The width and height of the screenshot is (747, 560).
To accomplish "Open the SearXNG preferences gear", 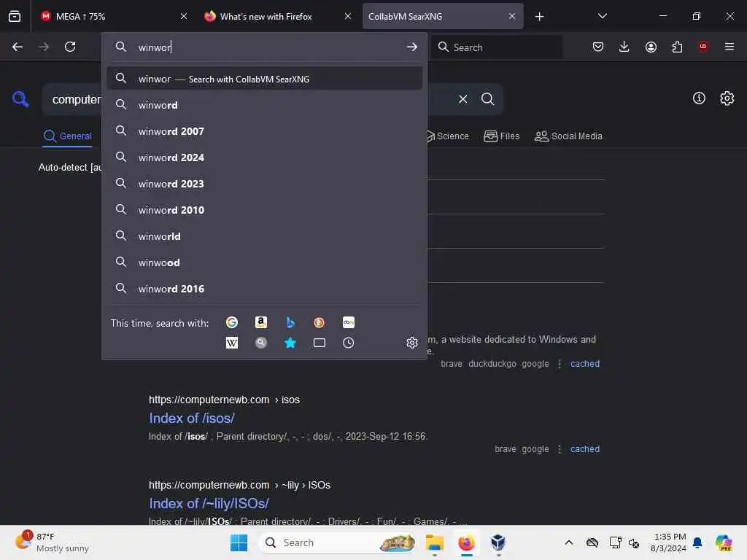I will coord(727,98).
